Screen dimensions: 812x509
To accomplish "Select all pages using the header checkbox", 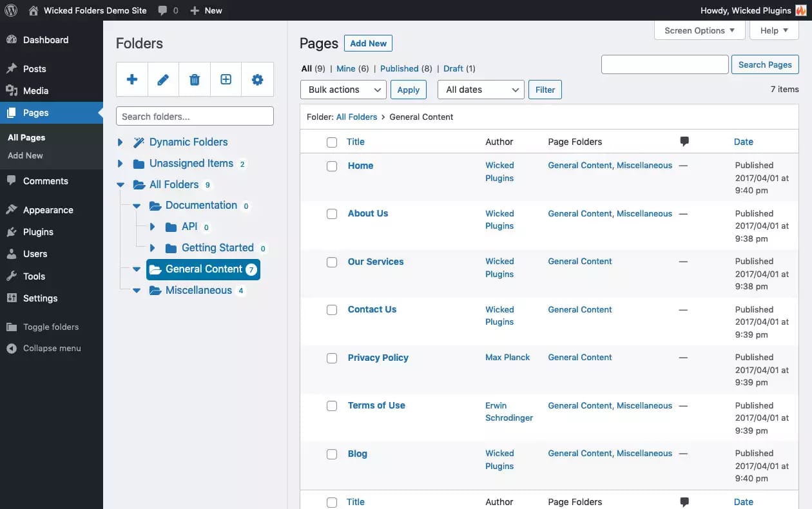I will pyautogui.click(x=332, y=141).
